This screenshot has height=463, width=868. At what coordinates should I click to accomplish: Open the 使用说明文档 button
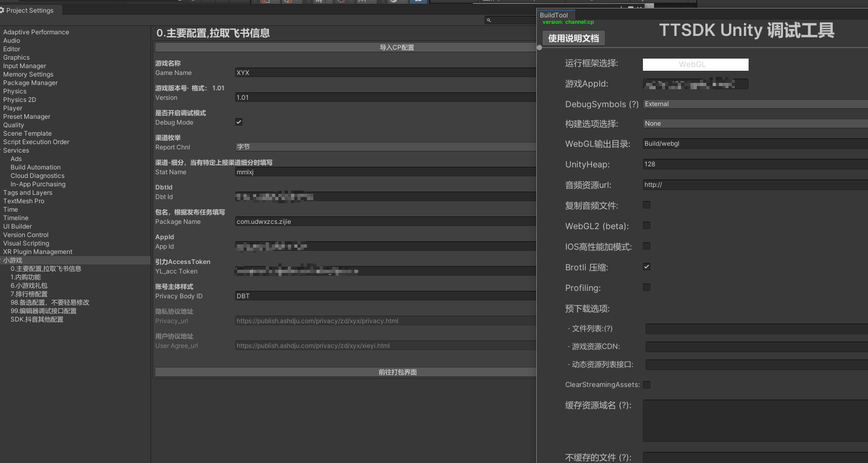(x=573, y=38)
